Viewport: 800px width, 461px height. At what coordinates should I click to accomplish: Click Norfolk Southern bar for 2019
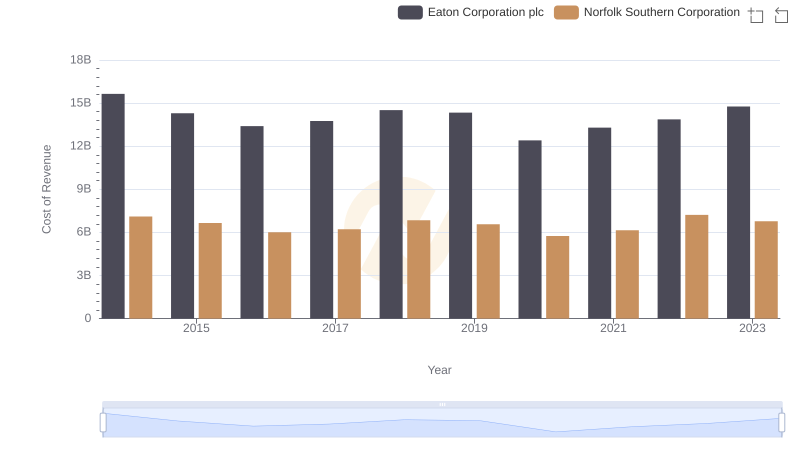pos(488,271)
